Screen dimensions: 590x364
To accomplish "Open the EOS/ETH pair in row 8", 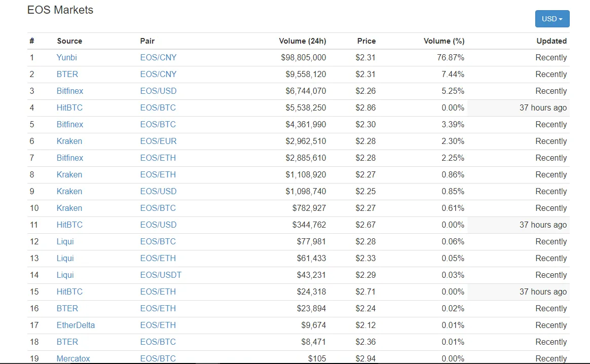I will point(158,175).
